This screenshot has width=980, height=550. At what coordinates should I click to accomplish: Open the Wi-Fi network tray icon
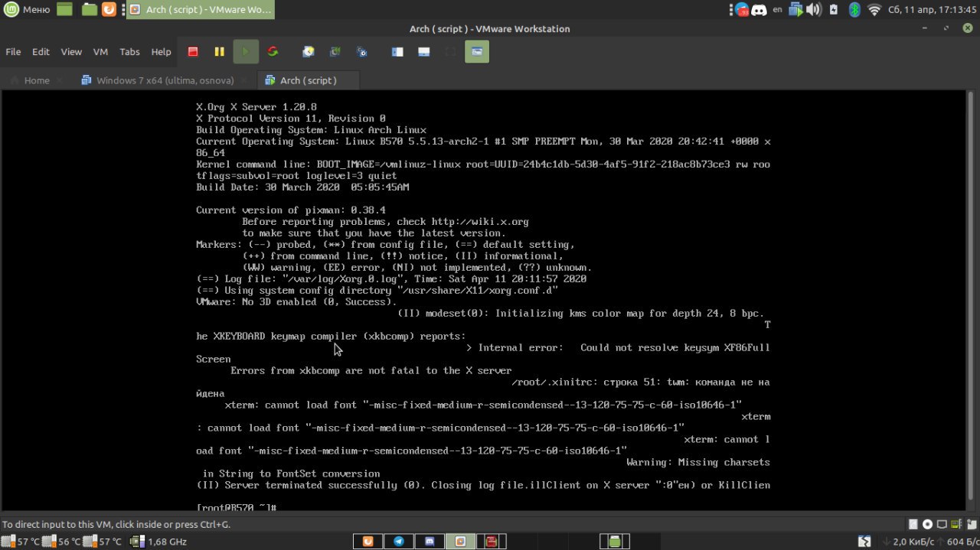pos(875,10)
